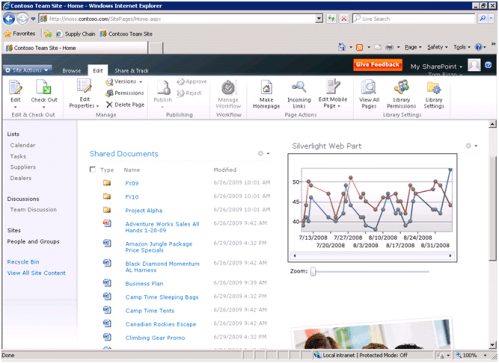Open View All Pages
Viewport: 499px width, 363px height.
point(369,94)
